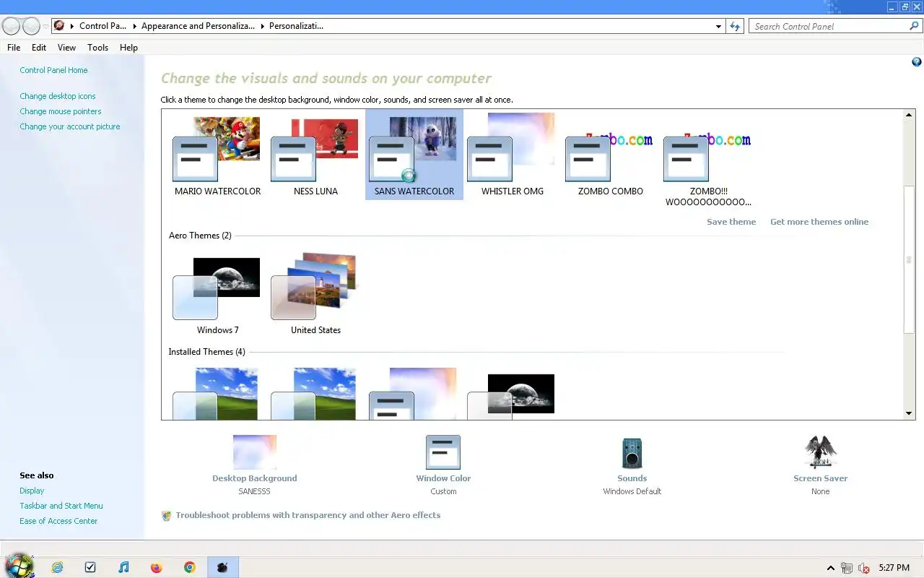Click the active Personalization taskbar button
924x578 pixels.
coord(222,567)
